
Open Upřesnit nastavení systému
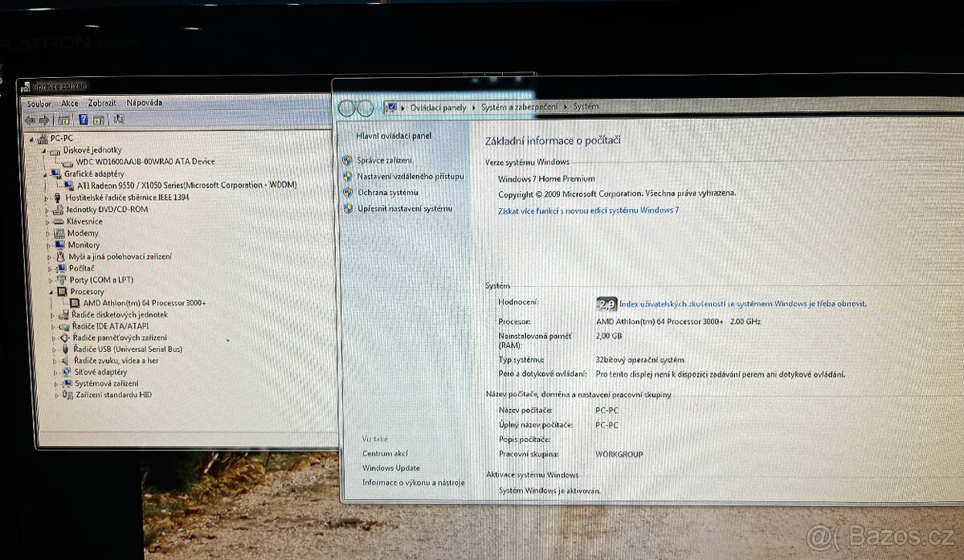(x=406, y=207)
